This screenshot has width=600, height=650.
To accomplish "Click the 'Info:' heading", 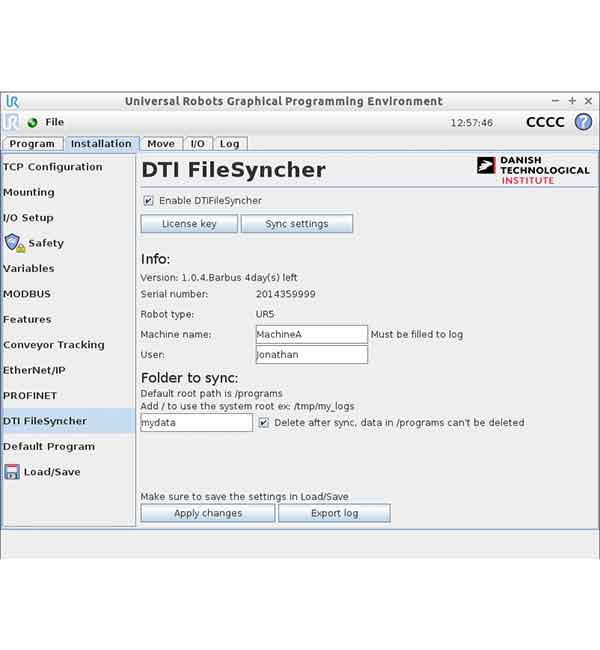I will [x=155, y=259].
